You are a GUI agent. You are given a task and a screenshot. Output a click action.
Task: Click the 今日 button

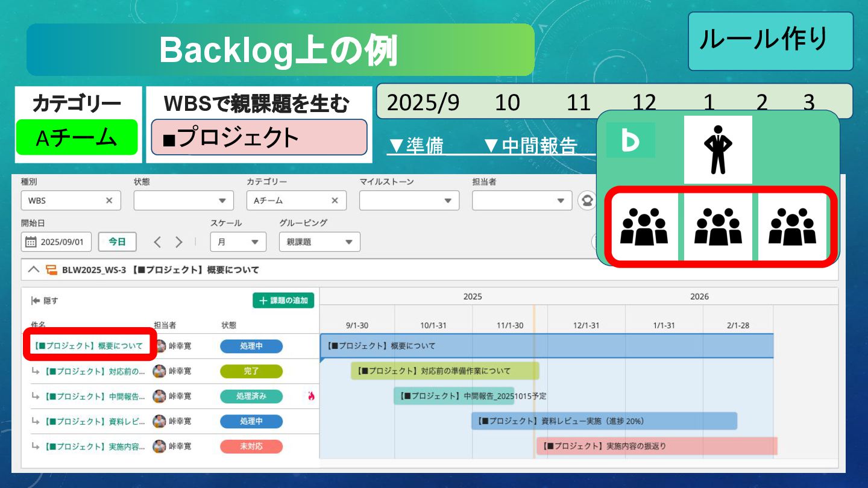(x=117, y=242)
